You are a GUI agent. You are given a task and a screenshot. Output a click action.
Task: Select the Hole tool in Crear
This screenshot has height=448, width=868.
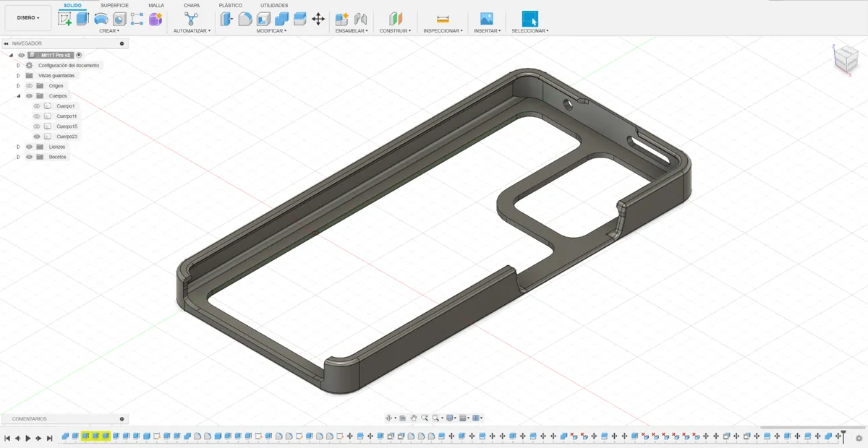pos(119,20)
